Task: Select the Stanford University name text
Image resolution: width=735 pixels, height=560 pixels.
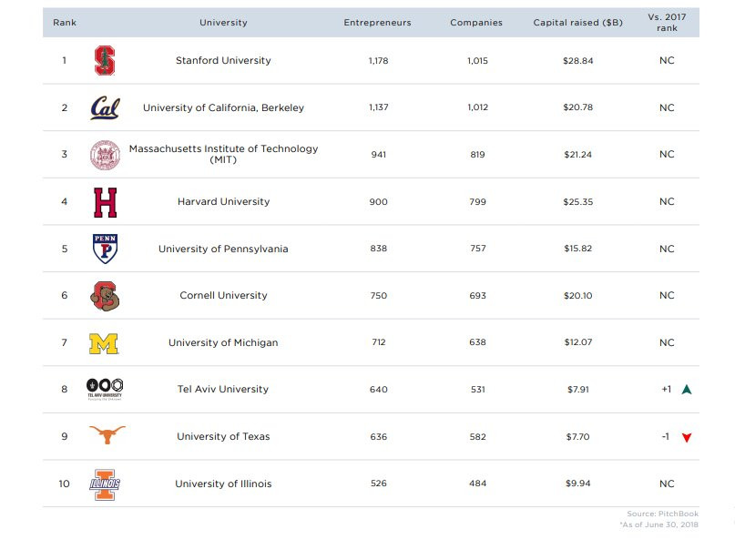Action: [x=223, y=61]
